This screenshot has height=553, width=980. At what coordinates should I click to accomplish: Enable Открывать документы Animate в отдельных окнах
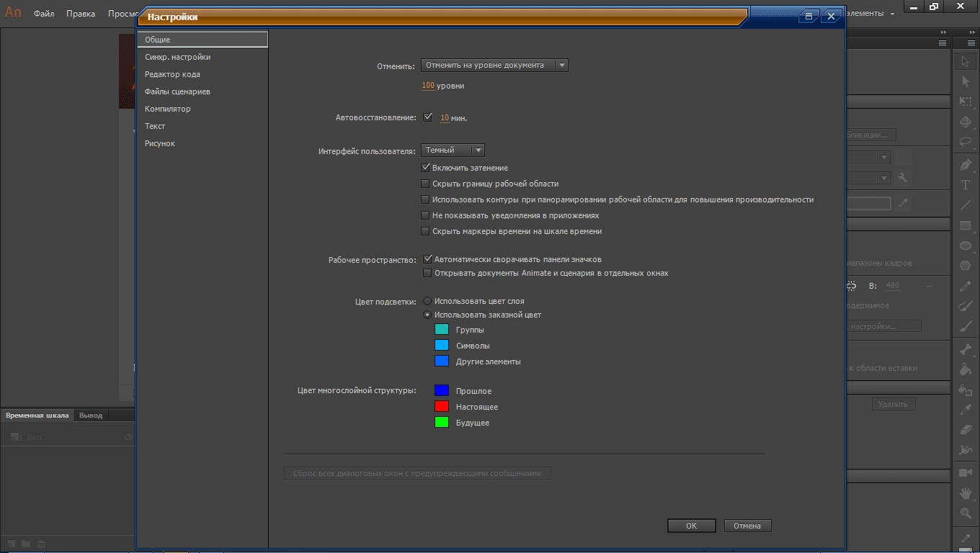pos(427,273)
